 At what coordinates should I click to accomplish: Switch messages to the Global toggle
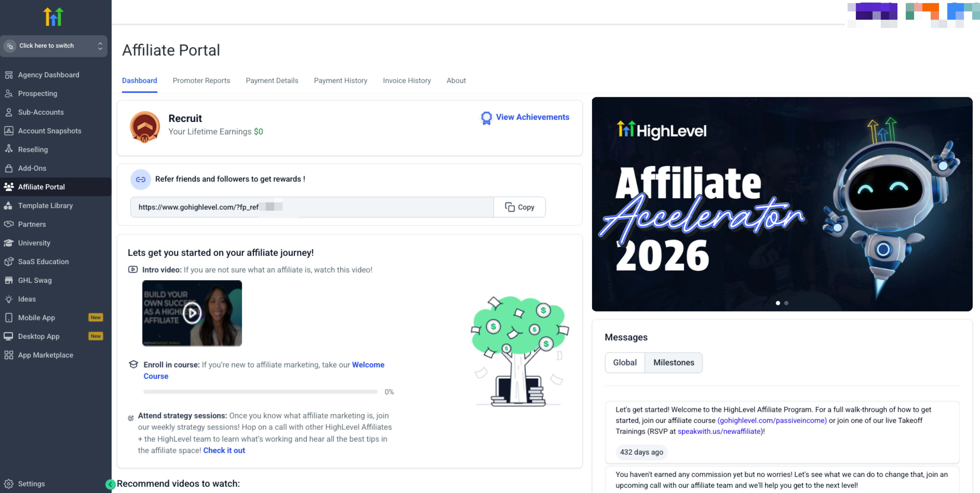625,363
